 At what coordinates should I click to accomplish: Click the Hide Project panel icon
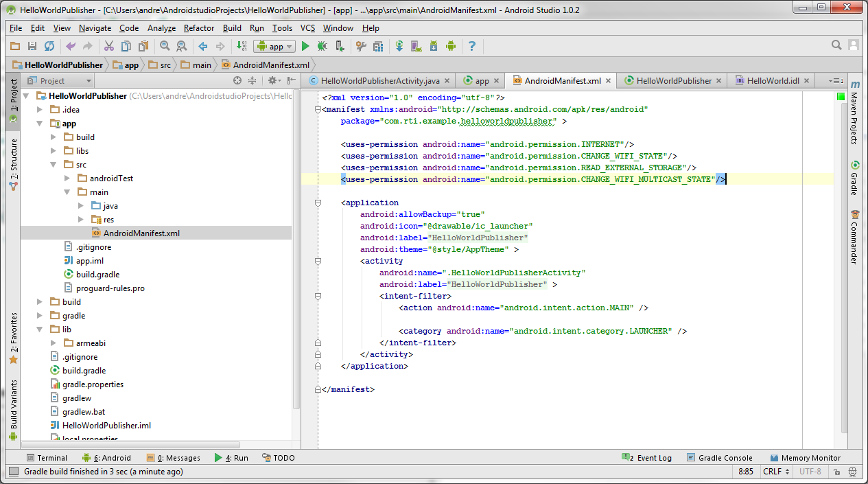click(x=290, y=80)
